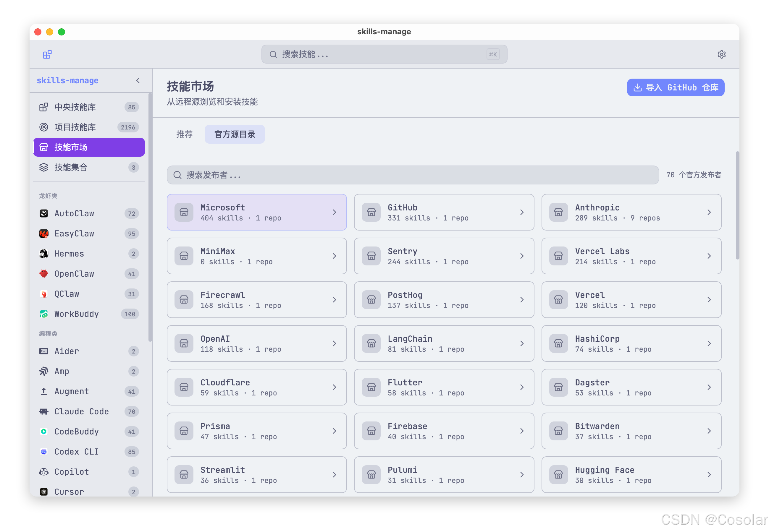769x532 pixels.
Task: Click the WorkBuddy app icon
Action: [44, 314]
